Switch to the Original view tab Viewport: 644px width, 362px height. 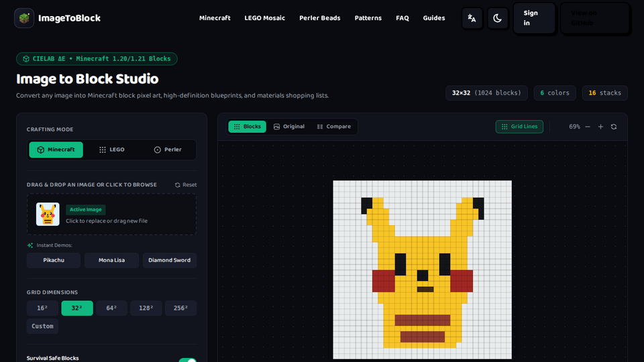tap(289, 127)
